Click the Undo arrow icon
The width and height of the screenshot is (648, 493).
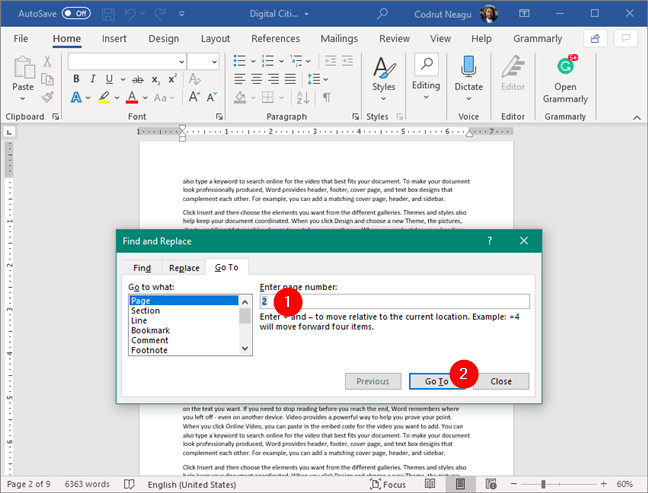tap(130, 14)
